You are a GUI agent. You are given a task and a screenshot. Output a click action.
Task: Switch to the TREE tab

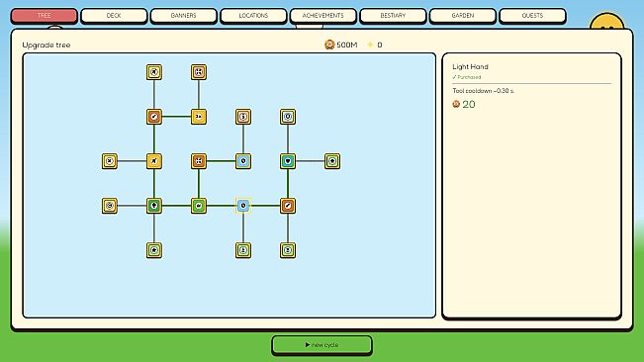pyautogui.click(x=44, y=16)
